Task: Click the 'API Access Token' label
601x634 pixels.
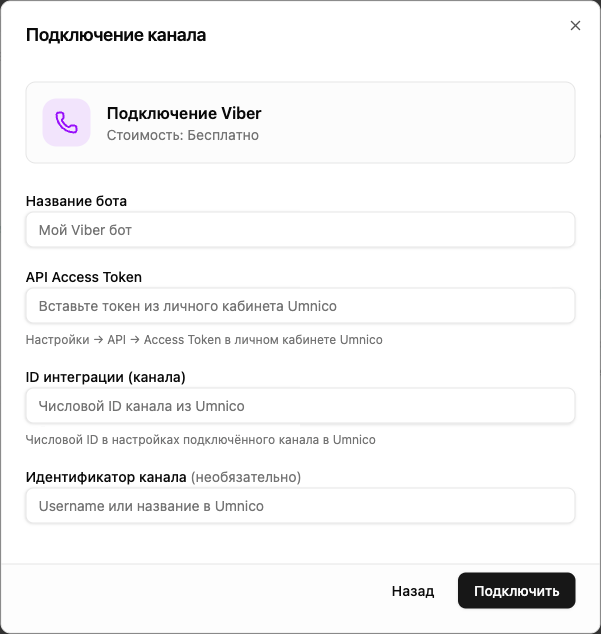Action: [x=84, y=277]
